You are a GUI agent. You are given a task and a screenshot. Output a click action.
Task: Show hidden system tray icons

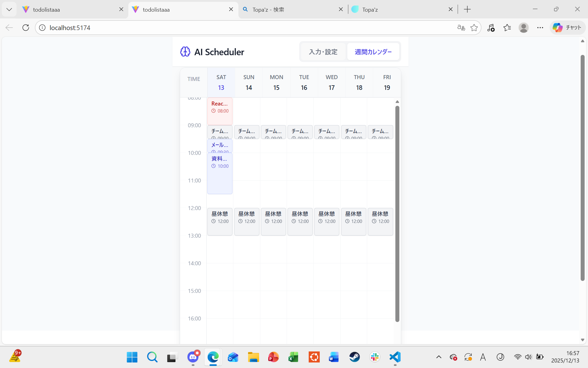pos(439,357)
